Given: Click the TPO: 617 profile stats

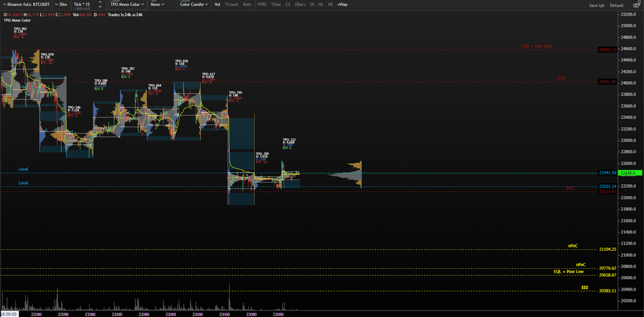Looking at the screenshot, I should click(209, 78).
